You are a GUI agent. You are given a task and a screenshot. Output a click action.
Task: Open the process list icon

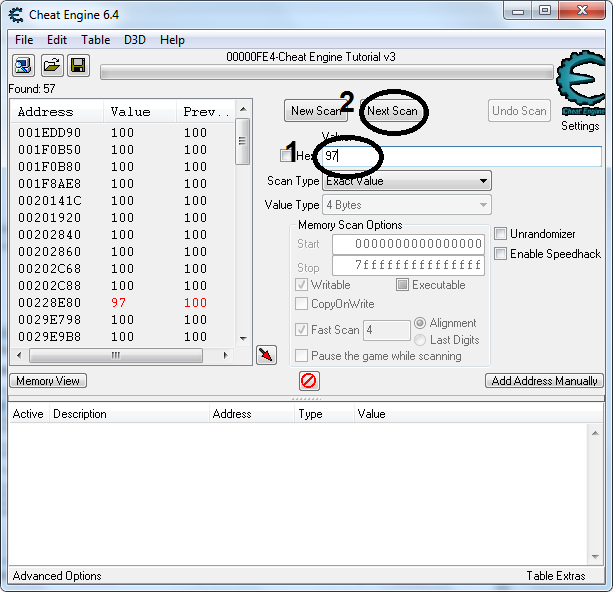coord(23,65)
